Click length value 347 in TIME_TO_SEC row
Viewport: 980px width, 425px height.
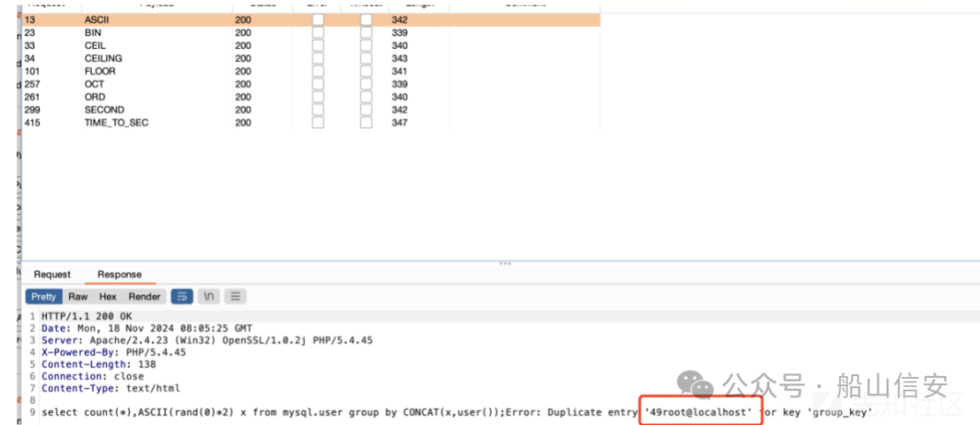399,123
